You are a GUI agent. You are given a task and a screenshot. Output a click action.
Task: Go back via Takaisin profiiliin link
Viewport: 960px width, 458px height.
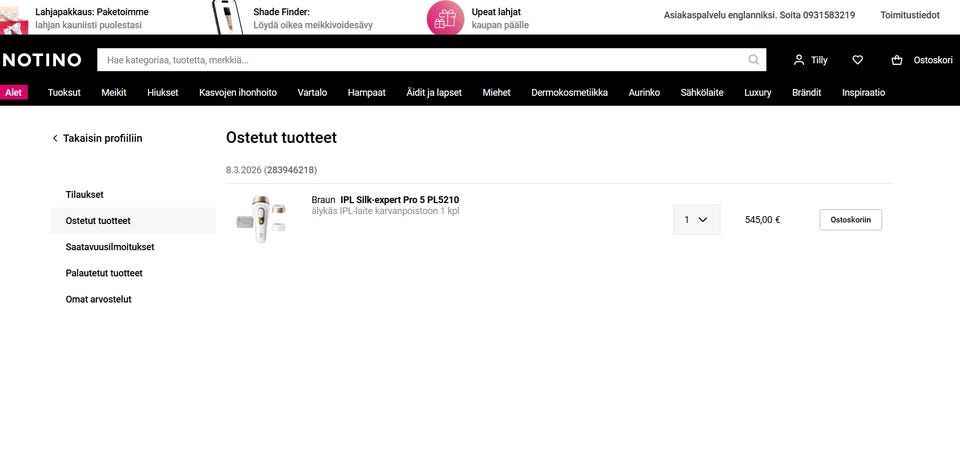[102, 138]
